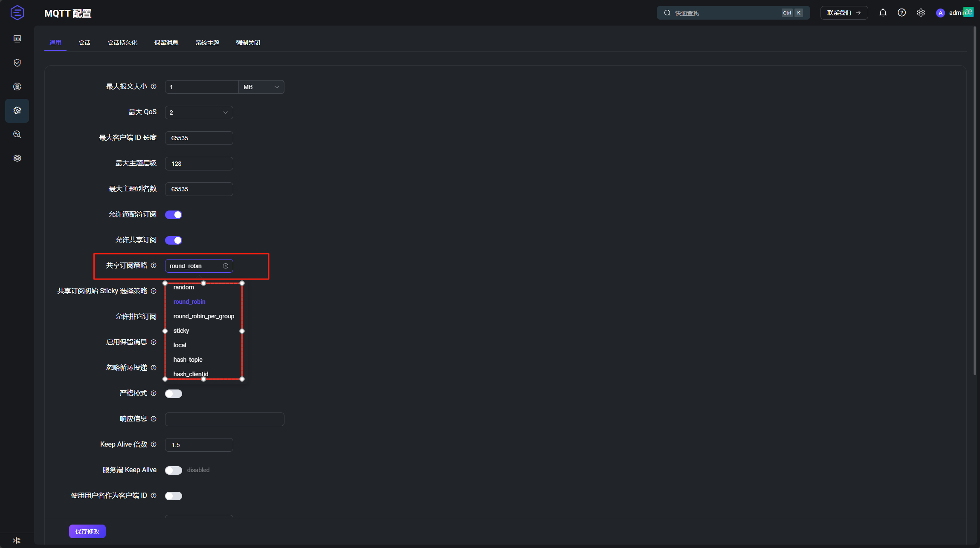Image resolution: width=980 pixels, height=548 pixels.
Task: Open the help question mark icon
Action: click(x=902, y=13)
